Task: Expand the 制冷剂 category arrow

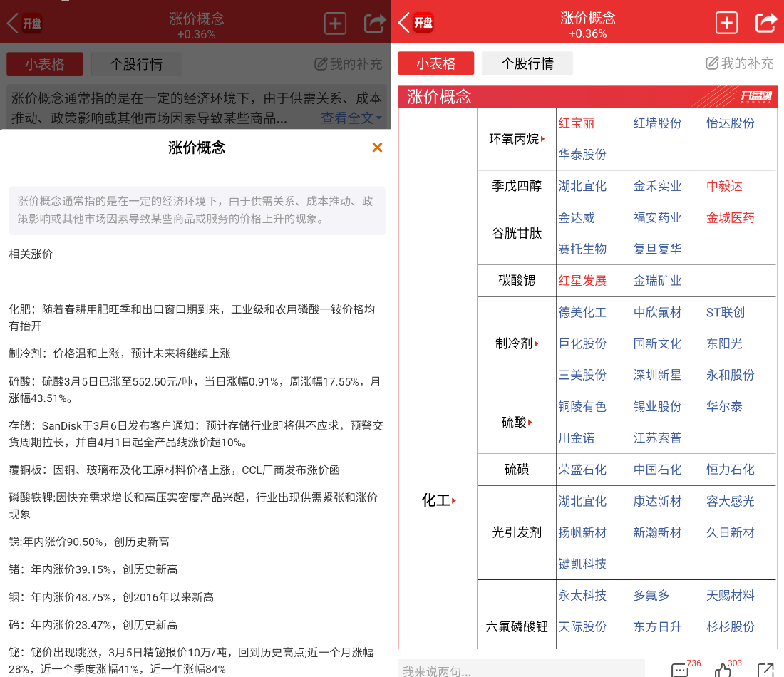Action: pyautogui.click(x=536, y=343)
